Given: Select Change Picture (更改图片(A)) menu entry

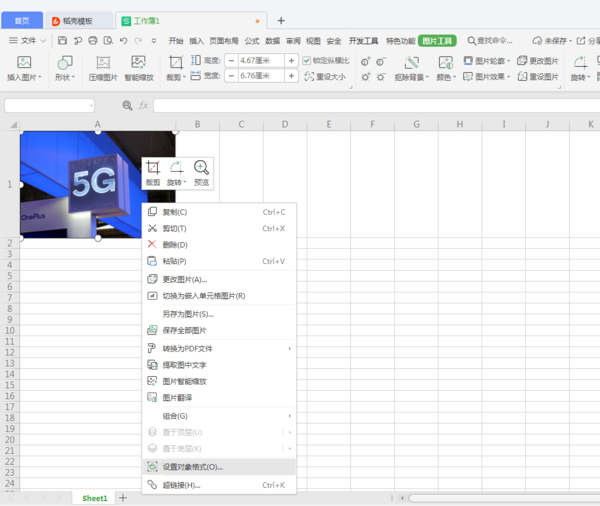Looking at the screenshot, I should 219,279.
